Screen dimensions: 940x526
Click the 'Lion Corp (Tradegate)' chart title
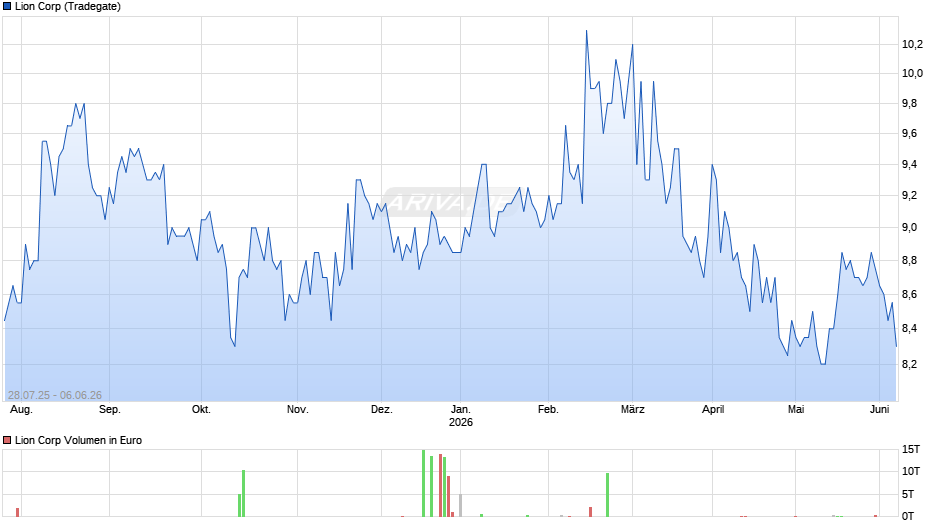[x=68, y=7]
